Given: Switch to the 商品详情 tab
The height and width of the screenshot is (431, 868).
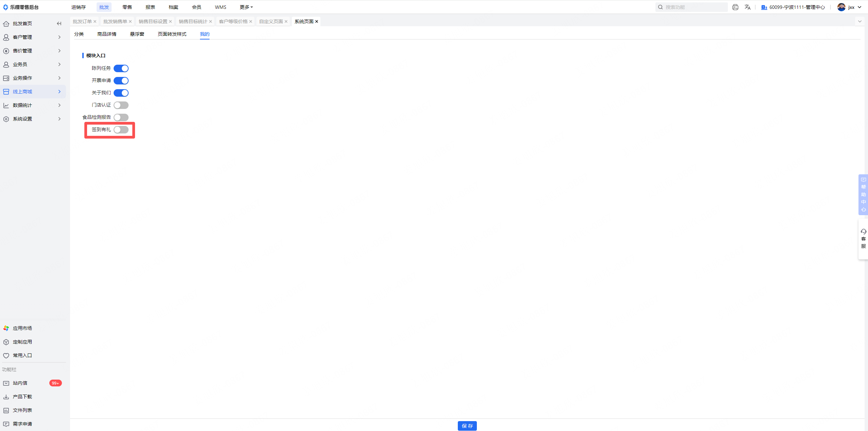Looking at the screenshot, I should point(107,34).
